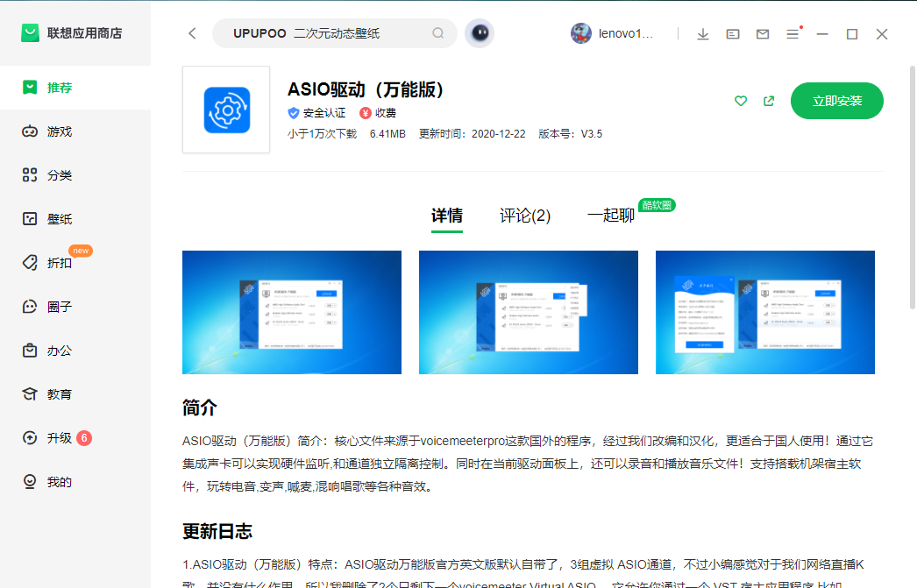Click the 安全认证 label

324,113
